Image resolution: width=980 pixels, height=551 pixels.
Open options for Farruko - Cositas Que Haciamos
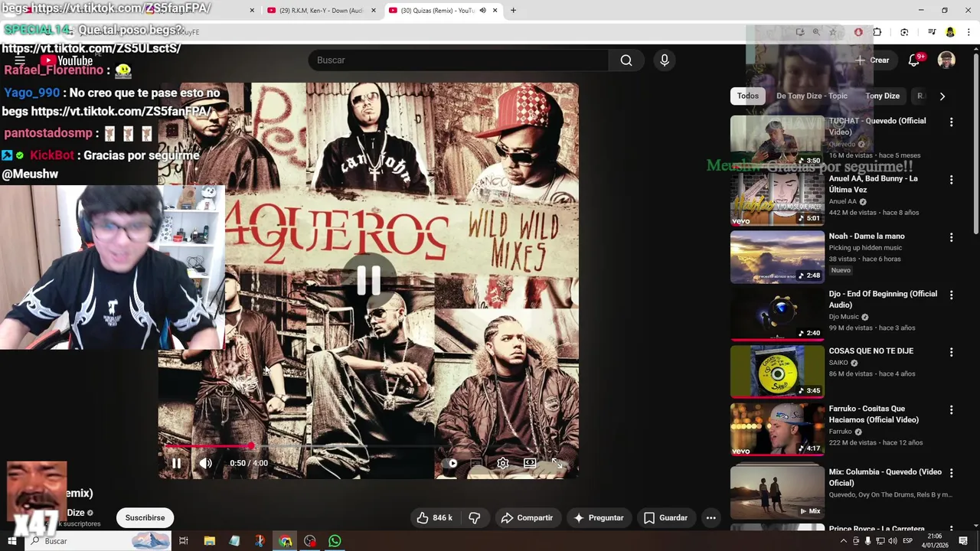[951, 409]
